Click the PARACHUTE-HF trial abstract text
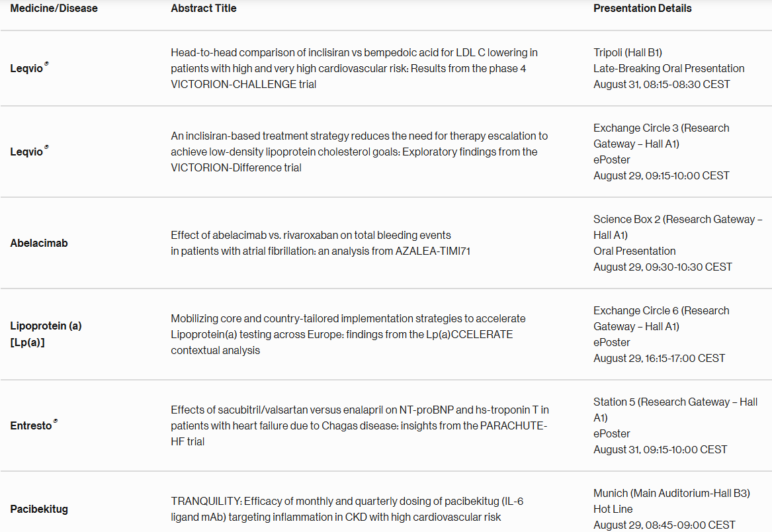The image size is (772, 532). [360, 425]
